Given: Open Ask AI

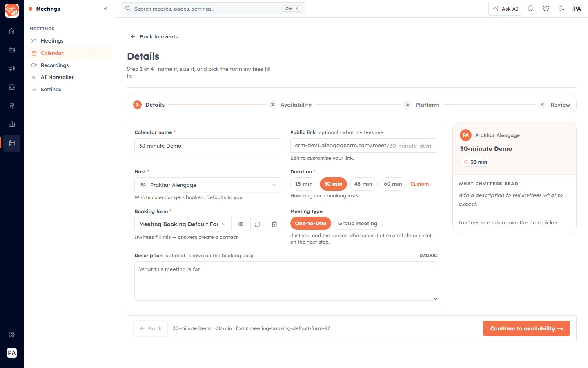Looking at the screenshot, I should [x=505, y=9].
